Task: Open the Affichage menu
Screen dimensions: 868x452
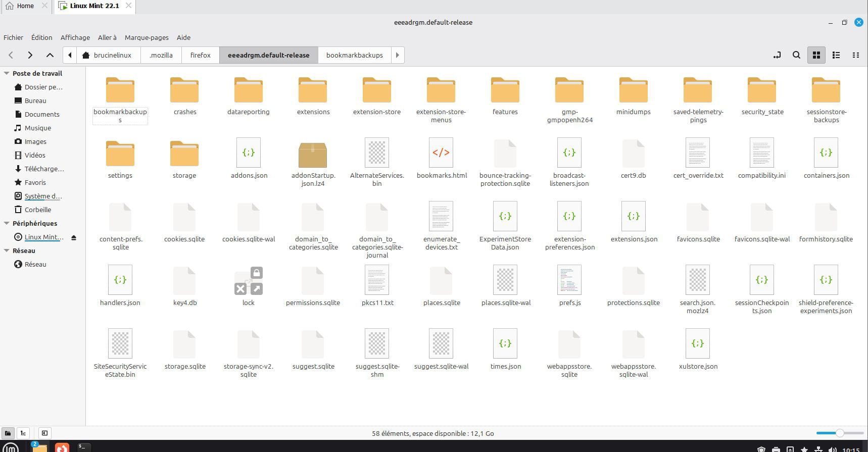Action: pyautogui.click(x=75, y=37)
